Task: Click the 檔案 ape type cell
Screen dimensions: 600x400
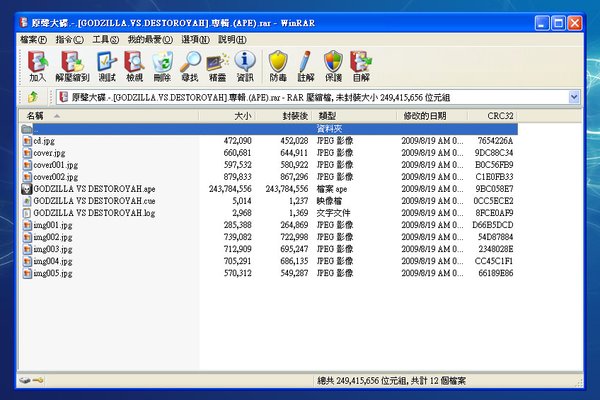Action: tap(332, 189)
